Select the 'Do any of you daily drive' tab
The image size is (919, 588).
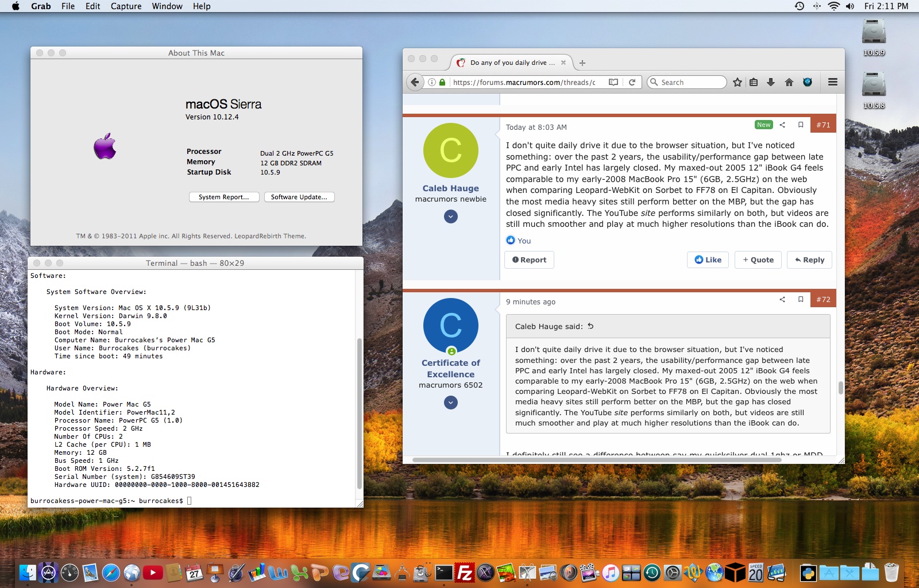[x=512, y=63]
